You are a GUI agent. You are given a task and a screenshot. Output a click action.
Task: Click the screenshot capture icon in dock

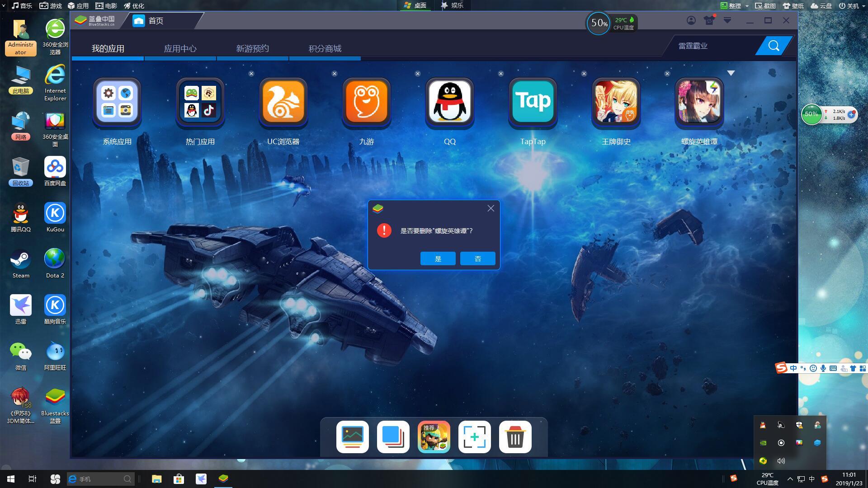tap(475, 437)
